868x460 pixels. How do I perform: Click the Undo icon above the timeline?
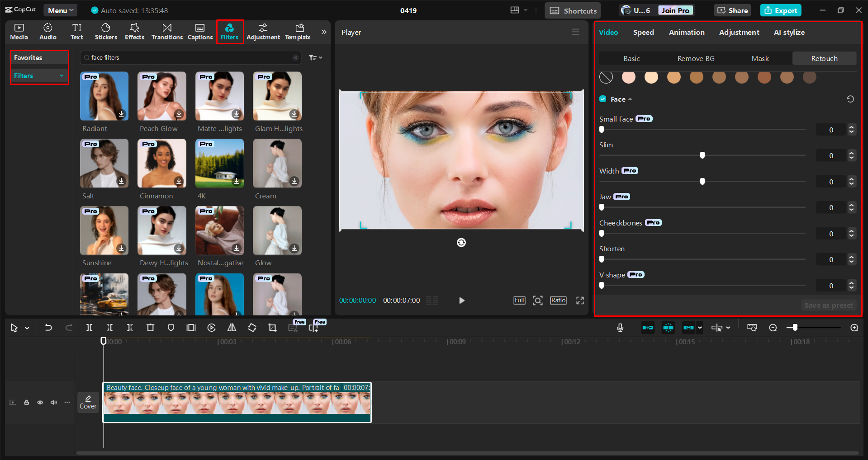tap(48, 328)
